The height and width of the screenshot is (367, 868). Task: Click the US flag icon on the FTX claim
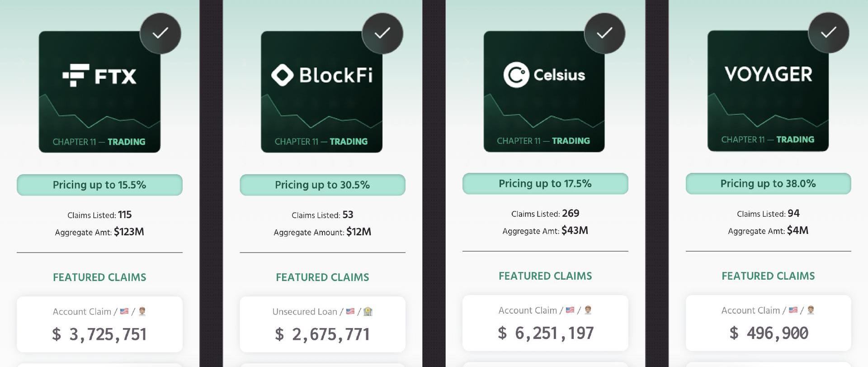tap(124, 311)
